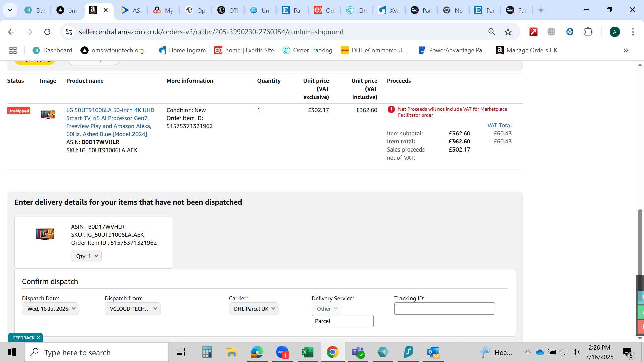Switch to the ASI tab
This screenshot has width=644, height=362.
pyautogui.click(x=131, y=10)
